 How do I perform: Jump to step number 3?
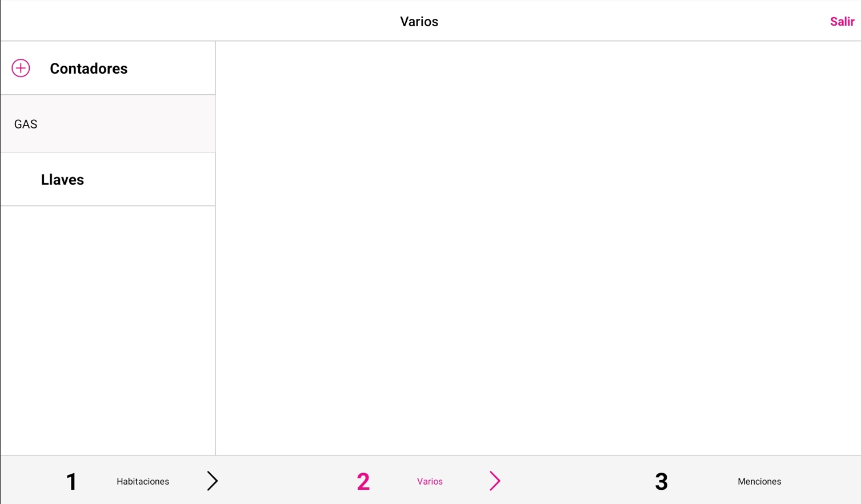click(x=661, y=481)
